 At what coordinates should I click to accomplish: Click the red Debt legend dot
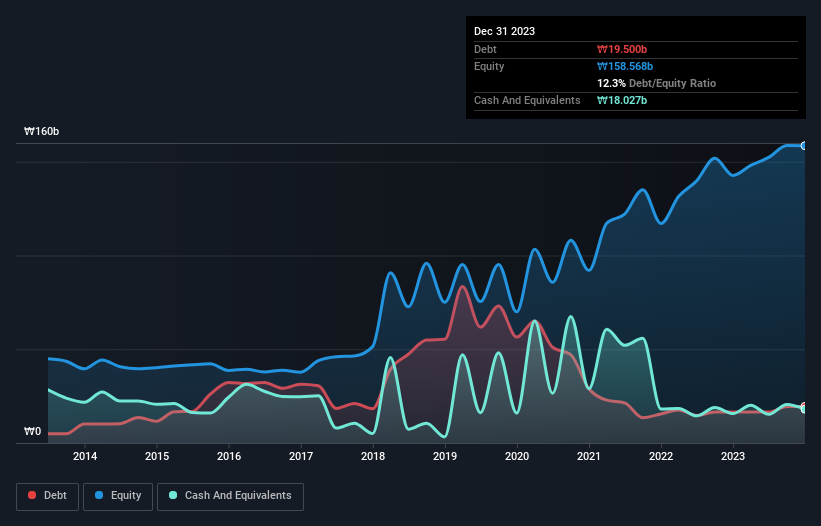32,495
